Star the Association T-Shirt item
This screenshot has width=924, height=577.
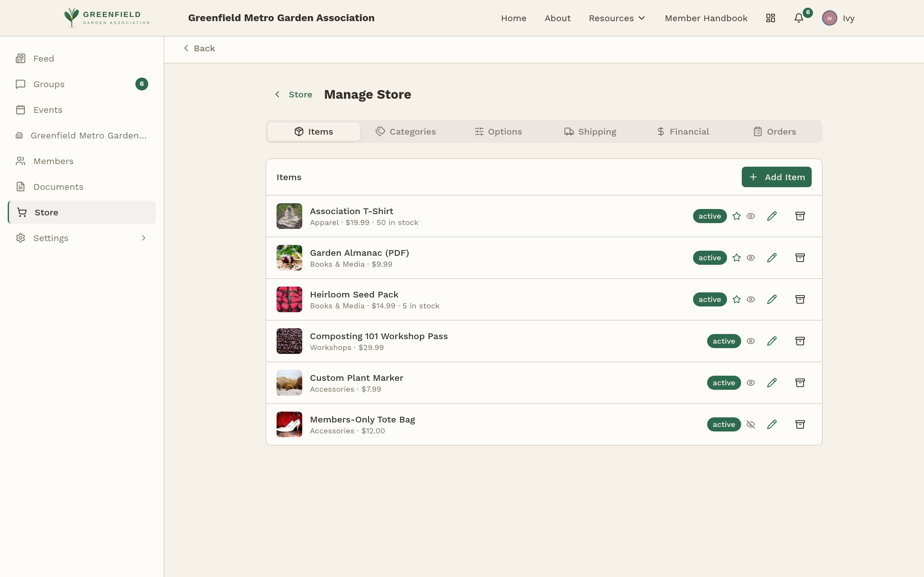pos(737,216)
